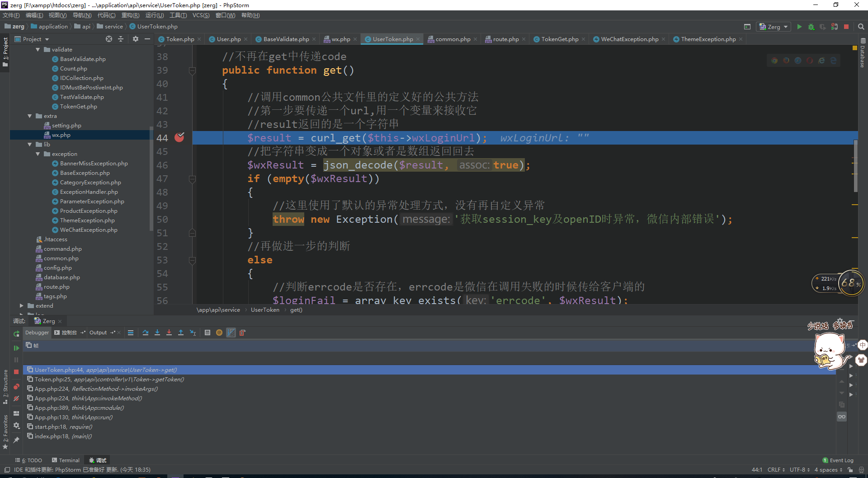Open in Chrome browser icon
This screenshot has height=478, width=868.
click(774, 61)
